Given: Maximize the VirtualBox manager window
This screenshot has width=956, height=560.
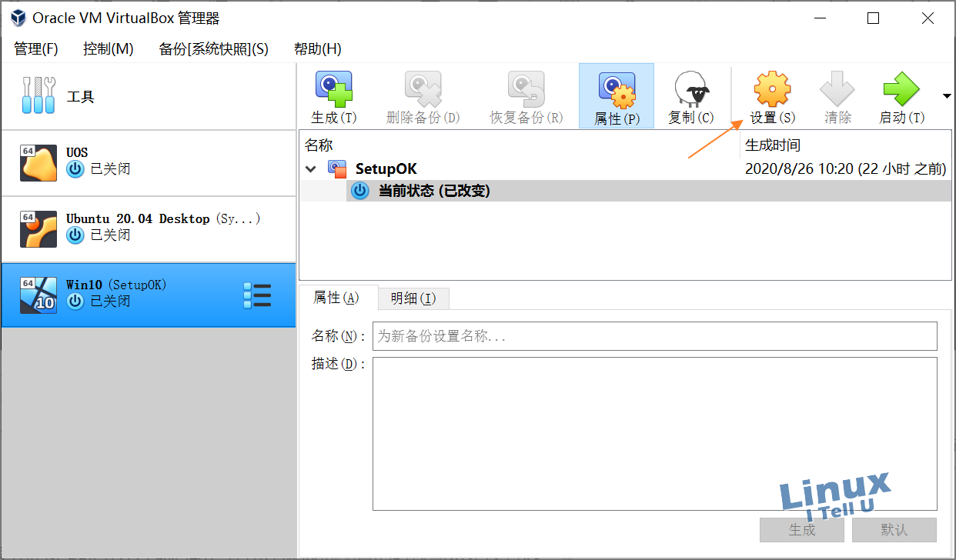Looking at the screenshot, I should [x=873, y=18].
